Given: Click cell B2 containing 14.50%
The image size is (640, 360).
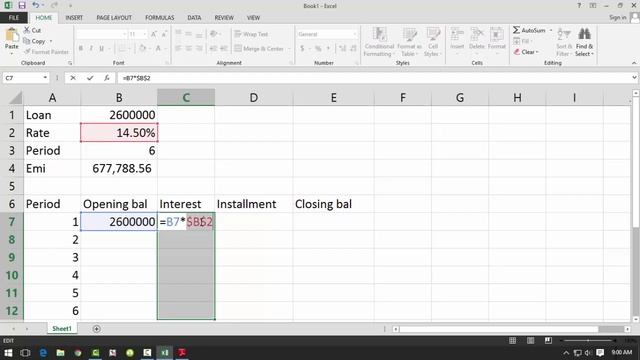Looking at the screenshot, I should click(x=119, y=133).
